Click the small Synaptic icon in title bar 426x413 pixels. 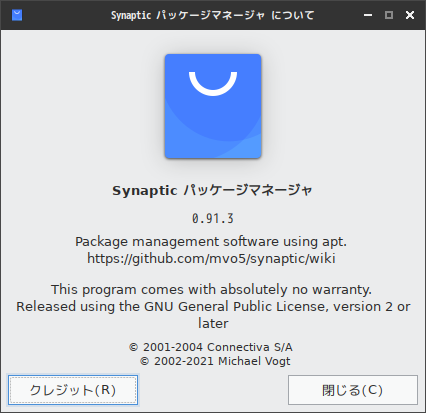[x=17, y=15]
